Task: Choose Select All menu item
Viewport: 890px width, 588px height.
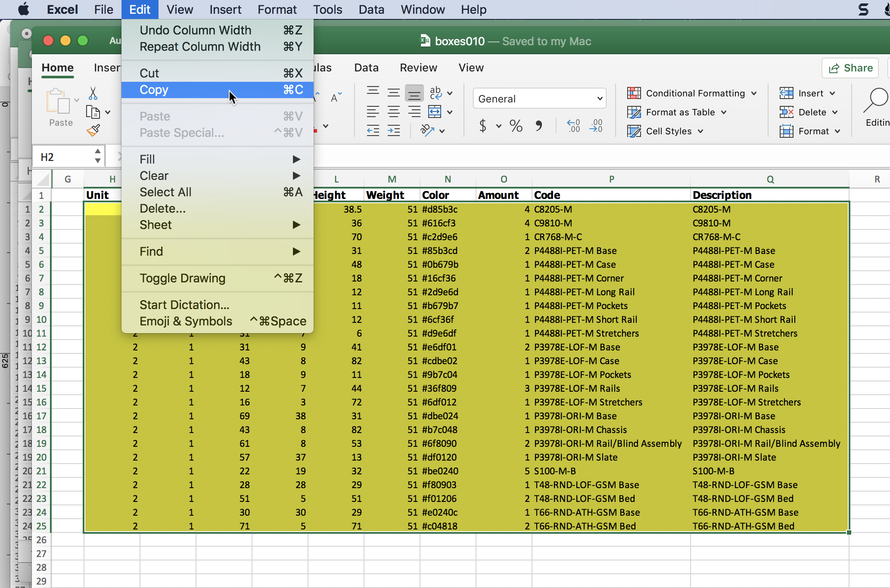Action: [x=218, y=192]
